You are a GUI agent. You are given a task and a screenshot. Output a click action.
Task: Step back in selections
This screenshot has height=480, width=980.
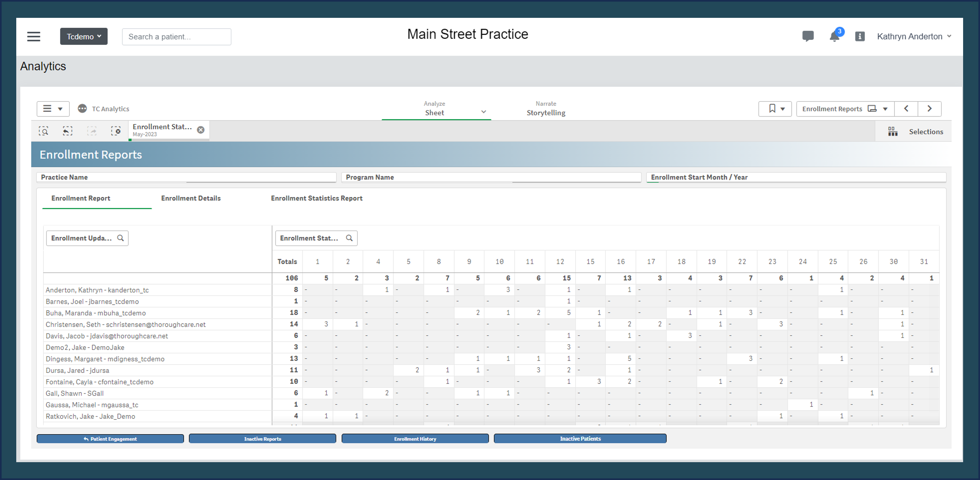[67, 131]
